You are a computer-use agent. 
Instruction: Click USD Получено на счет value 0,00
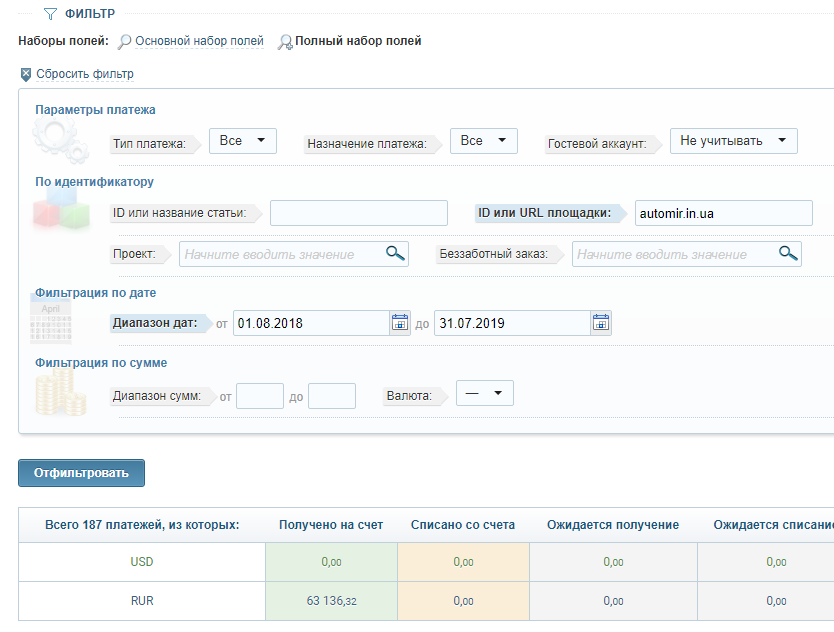[331, 562]
